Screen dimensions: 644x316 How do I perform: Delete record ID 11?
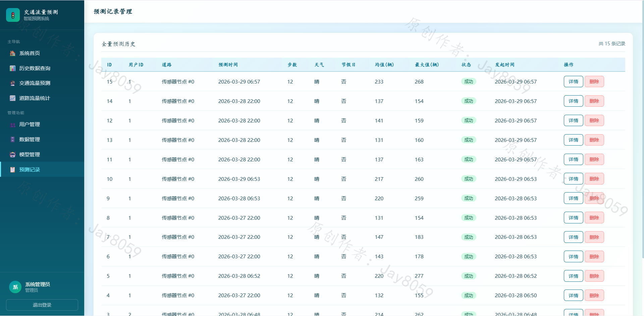[x=594, y=159]
